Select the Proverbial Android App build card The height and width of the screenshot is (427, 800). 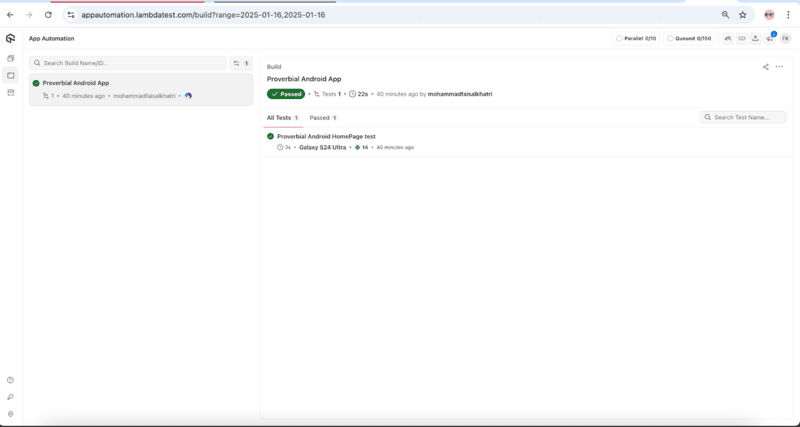pyautogui.click(x=141, y=89)
